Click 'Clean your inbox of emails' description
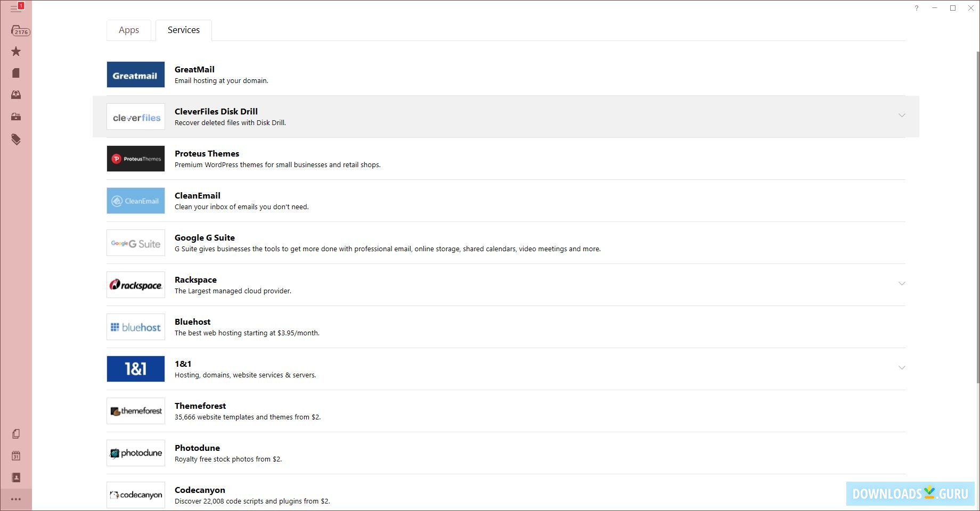980x511 pixels. click(241, 207)
